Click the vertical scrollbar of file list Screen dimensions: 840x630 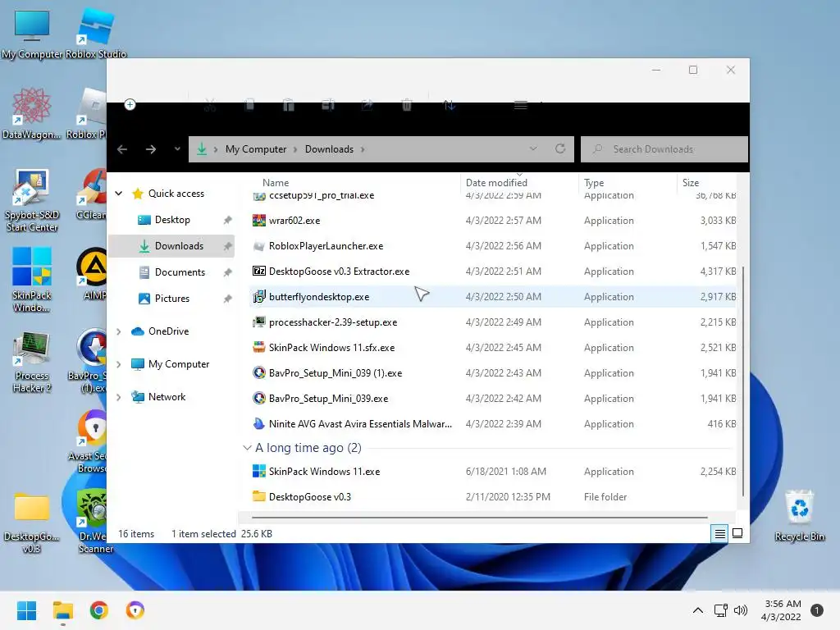click(743, 381)
